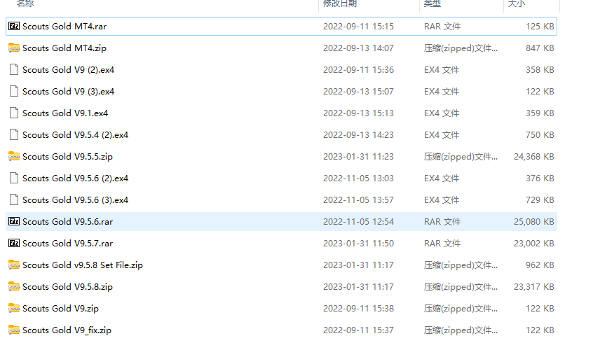Select file name Scouts Gold V9.5.8.zip
This screenshot has height=364, width=593.
(x=67, y=287)
